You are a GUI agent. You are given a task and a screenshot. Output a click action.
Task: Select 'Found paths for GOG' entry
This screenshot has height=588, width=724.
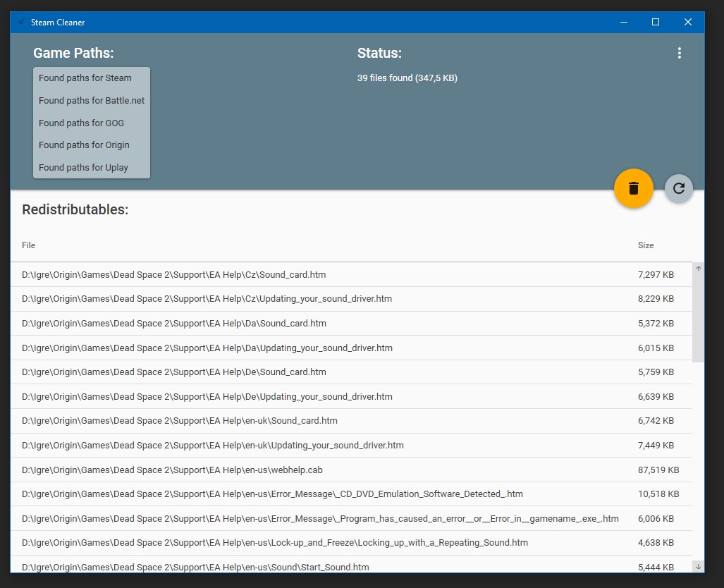[x=92, y=123]
